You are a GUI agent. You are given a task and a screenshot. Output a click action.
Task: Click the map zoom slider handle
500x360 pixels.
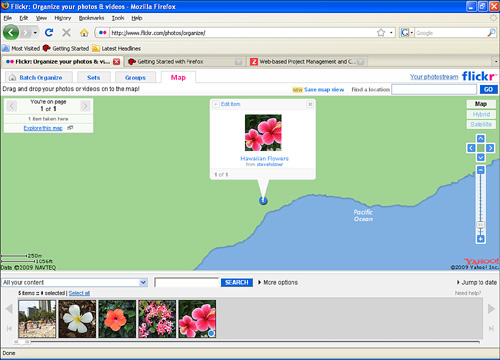click(x=480, y=225)
